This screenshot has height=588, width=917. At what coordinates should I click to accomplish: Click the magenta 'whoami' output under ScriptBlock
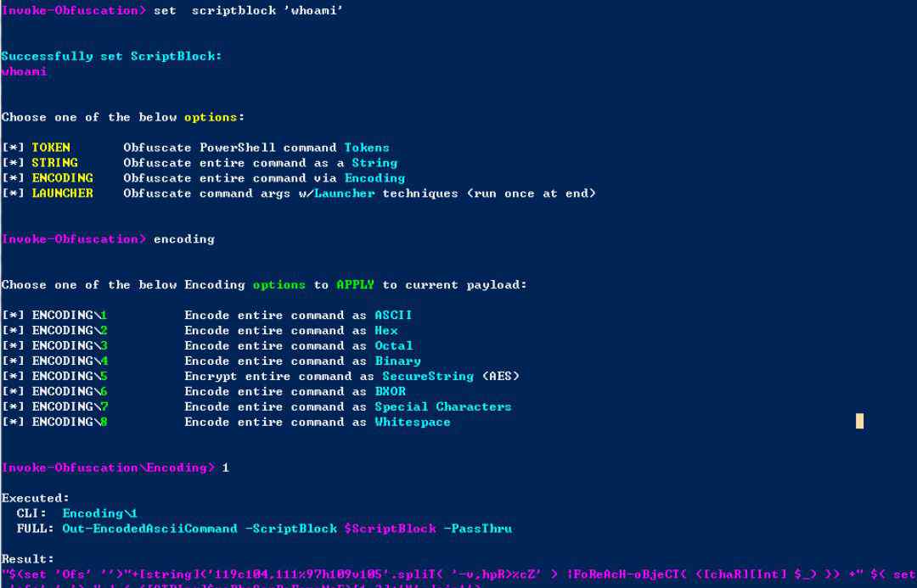pos(24,71)
